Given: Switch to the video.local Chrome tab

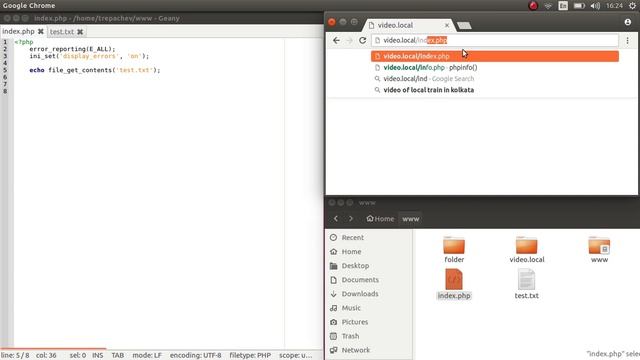Looking at the screenshot, I should coord(408,25).
